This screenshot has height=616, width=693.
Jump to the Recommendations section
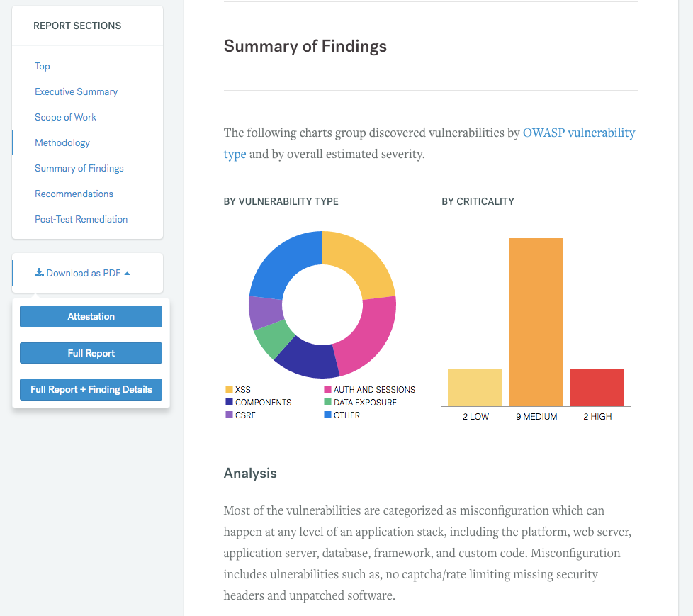click(x=74, y=194)
